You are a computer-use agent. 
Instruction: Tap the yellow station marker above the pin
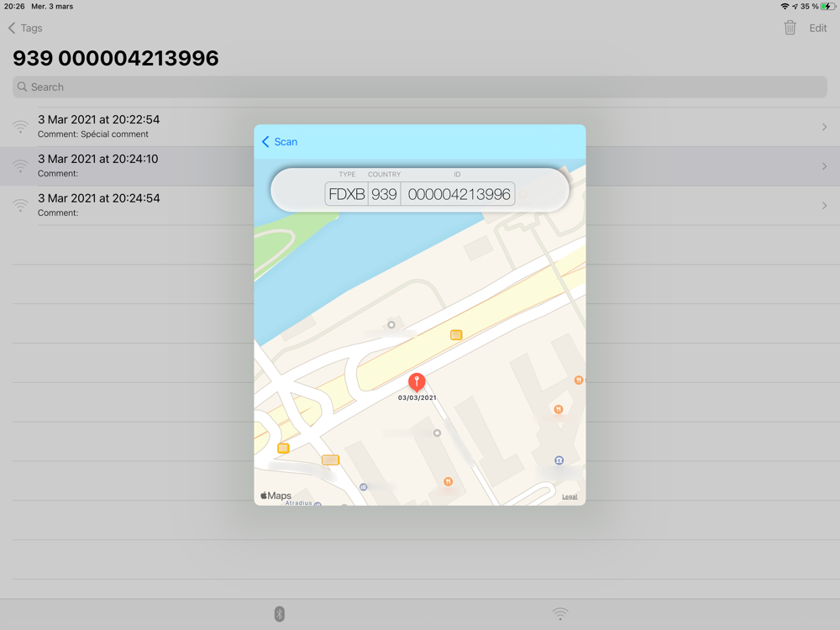click(x=456, y=335)
